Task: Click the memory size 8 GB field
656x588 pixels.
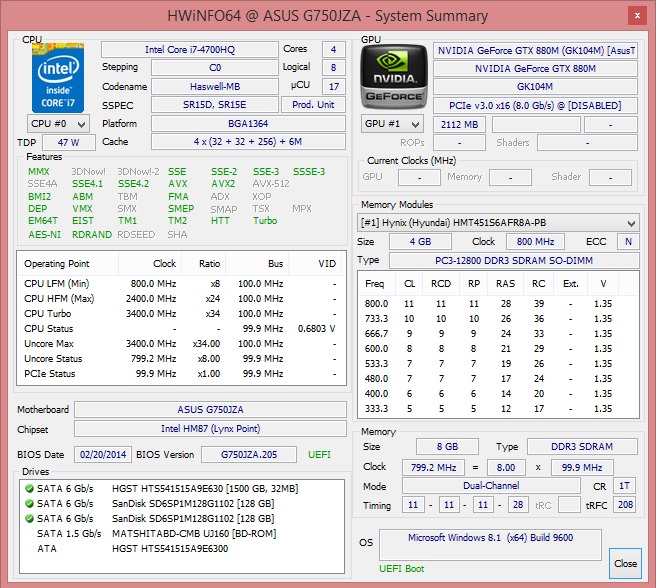Action: click(447, 447)
